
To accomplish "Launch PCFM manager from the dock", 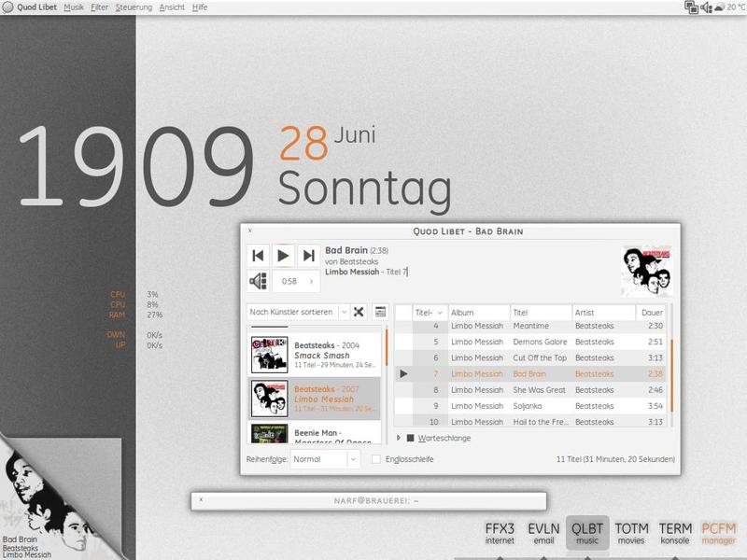I will coord(719,533).
